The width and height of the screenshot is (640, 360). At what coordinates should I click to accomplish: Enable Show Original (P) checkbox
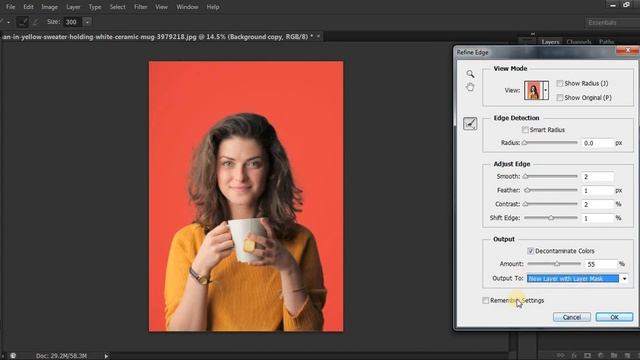coord(560,98)
